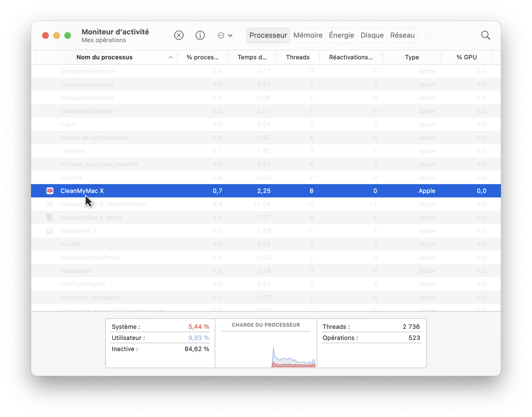The width and height of the screenshot is (532, 417).
Task: Open process info with the (i) icon
Action: (x=200, y=35)
